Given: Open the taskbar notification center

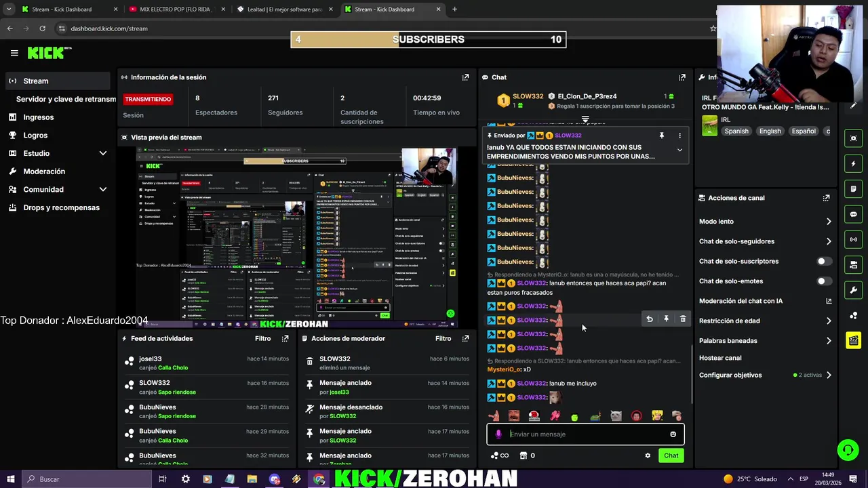Looking at the screenshot, I should (853, 479).
